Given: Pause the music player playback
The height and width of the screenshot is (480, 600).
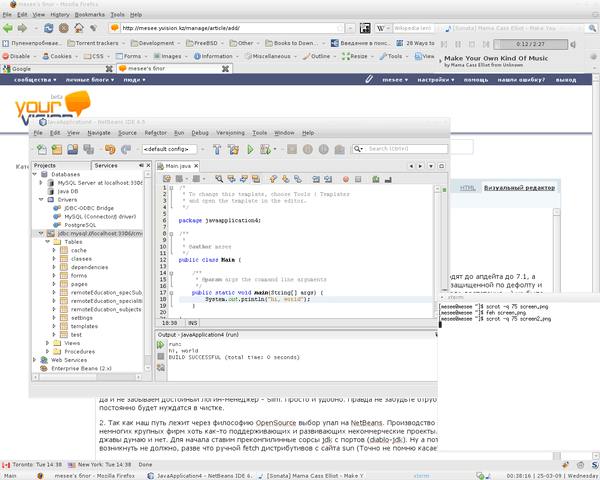Looking at the screenshot, I should click(x=458, y=44).
